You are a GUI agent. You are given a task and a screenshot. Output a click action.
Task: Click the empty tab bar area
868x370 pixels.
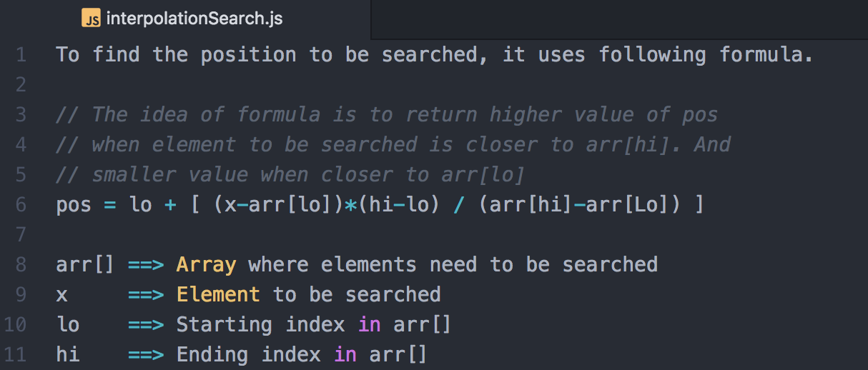click(619, 19)
